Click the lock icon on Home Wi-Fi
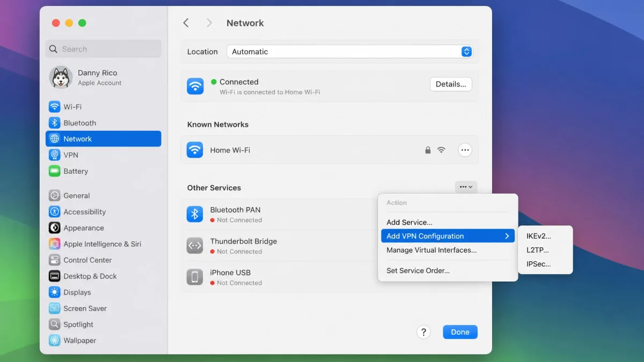644x362 pixels. [x=428, y=150]
